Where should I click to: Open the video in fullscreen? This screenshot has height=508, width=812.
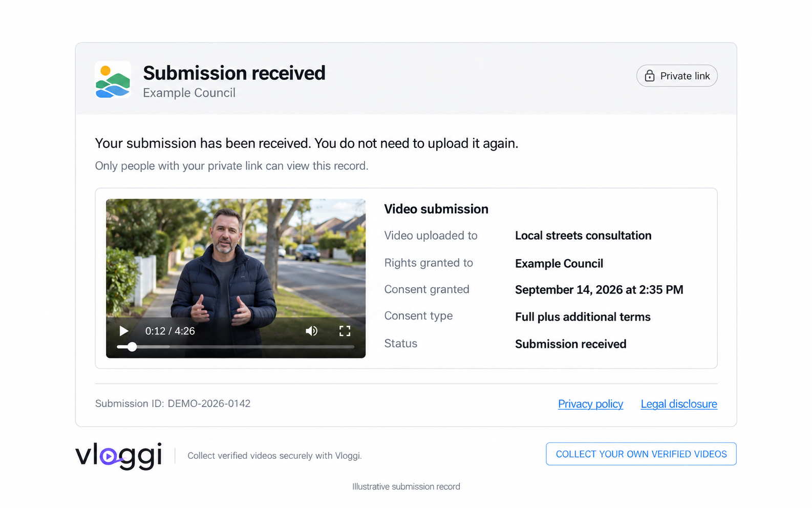tap(345, 331)
